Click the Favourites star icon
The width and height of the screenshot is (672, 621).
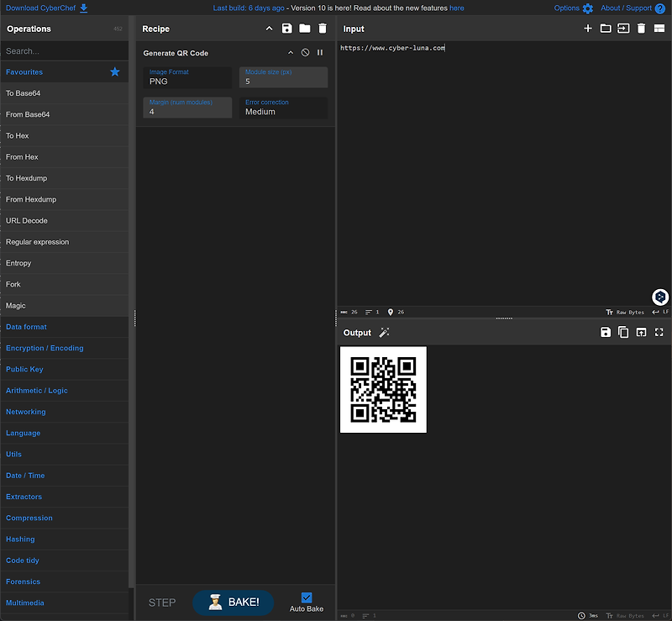tap(115, 71)
